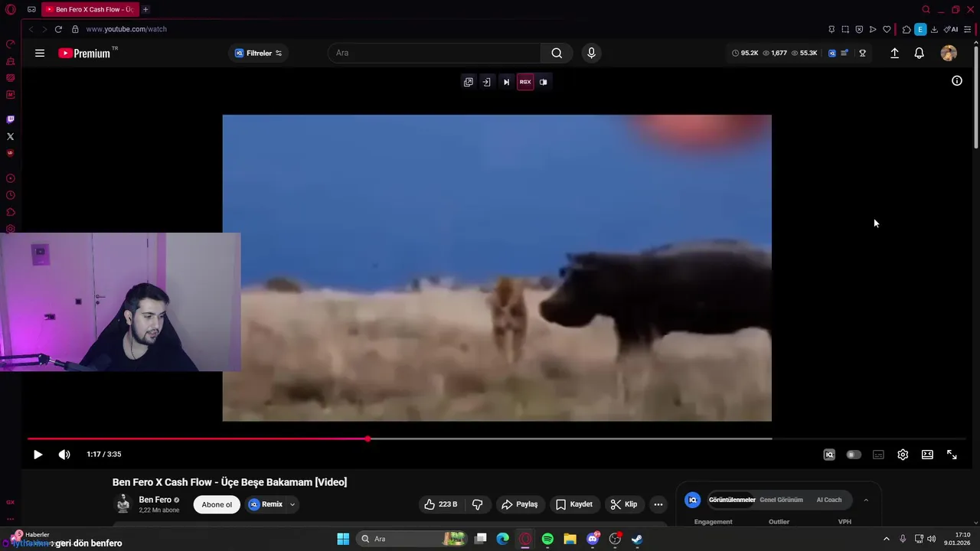Click the Ara search field
980x551 pixels.
434,53
